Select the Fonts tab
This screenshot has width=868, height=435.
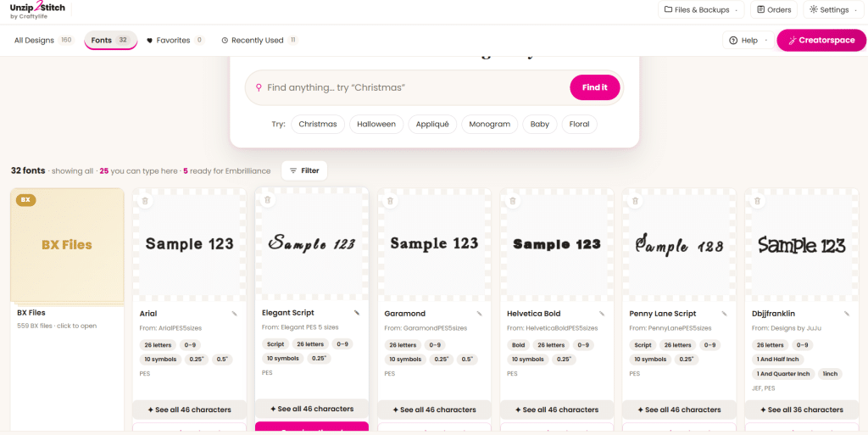pos(110,41)
